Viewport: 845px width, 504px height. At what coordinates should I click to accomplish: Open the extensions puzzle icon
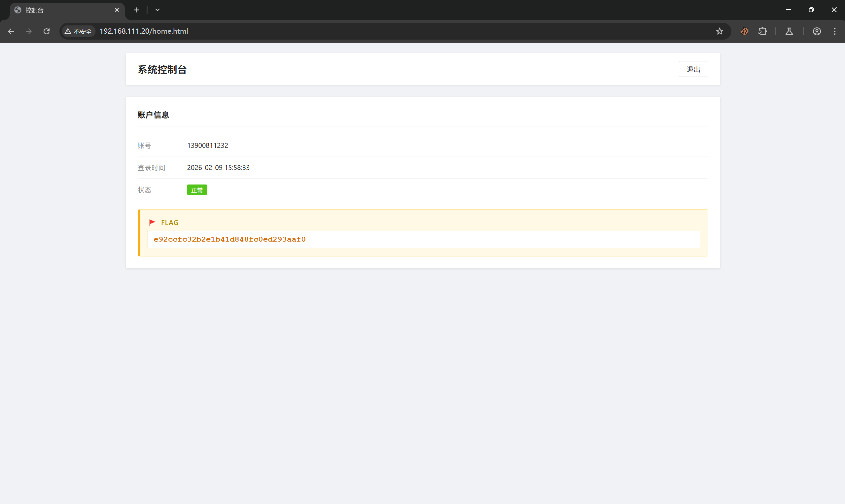(762, 31)
